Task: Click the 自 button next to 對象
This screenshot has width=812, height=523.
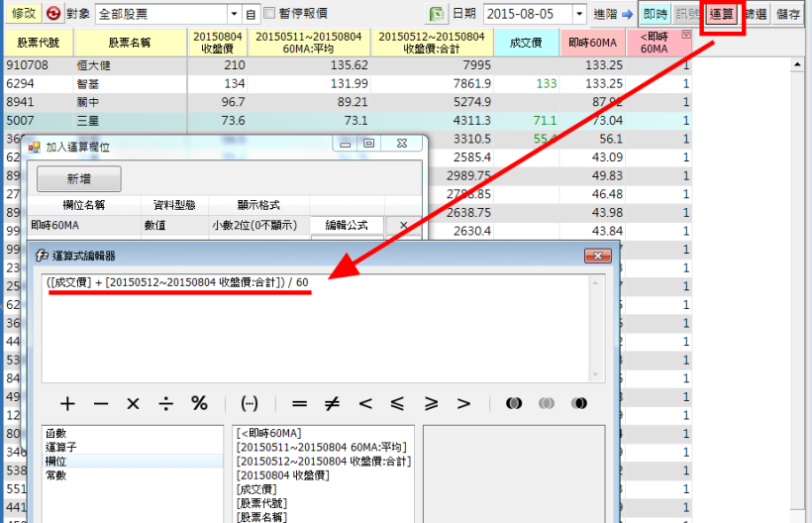Action: (x=251, y=14)
